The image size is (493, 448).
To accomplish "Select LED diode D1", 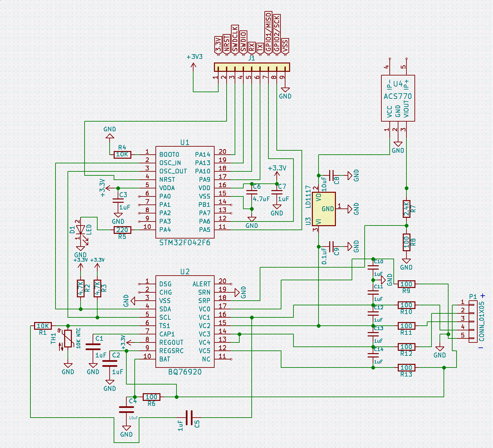I will point(81,230).
